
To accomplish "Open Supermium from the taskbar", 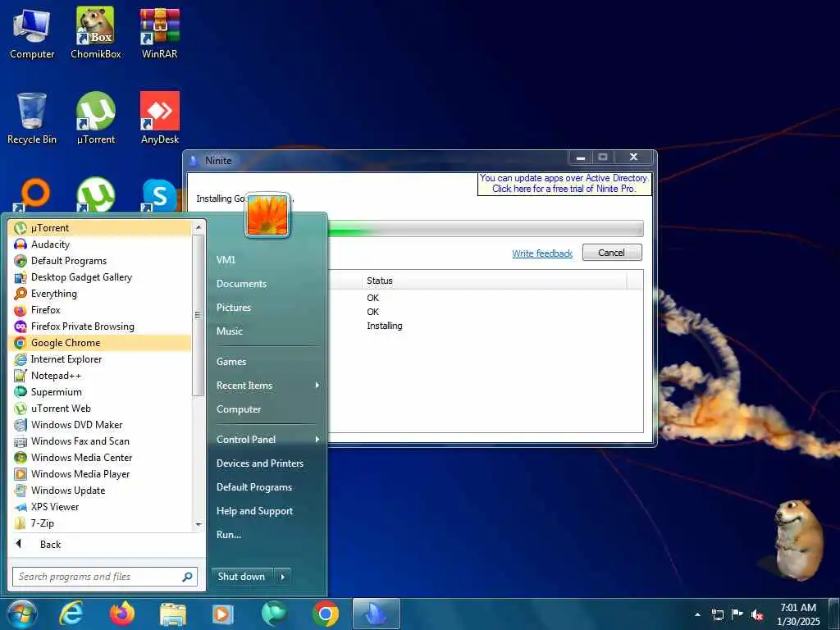I will tap(274, 614).
